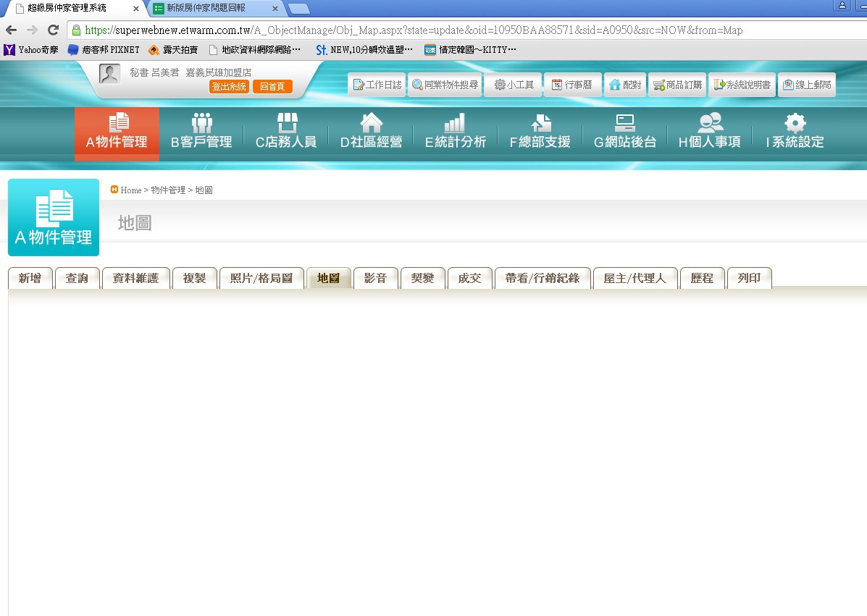Switch to 帶看/行銷紀錄 tab
867x616 pixels.
pos(543,278)
